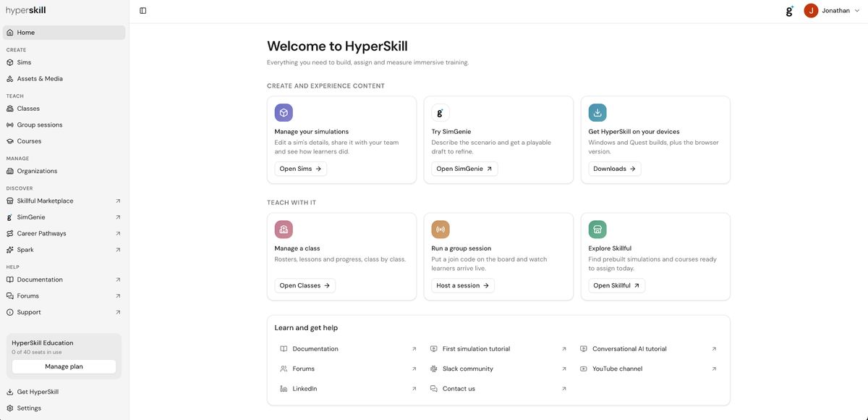Click external arrow beside Conversational AI tutorial
The height and width of the screenshot is (420, 868).
click(714, 349)
